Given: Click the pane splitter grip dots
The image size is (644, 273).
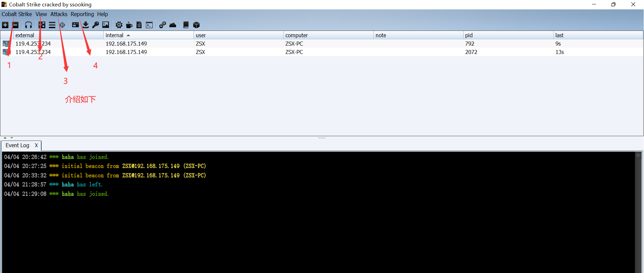Looking at the screenshot, I should (322, 138).
